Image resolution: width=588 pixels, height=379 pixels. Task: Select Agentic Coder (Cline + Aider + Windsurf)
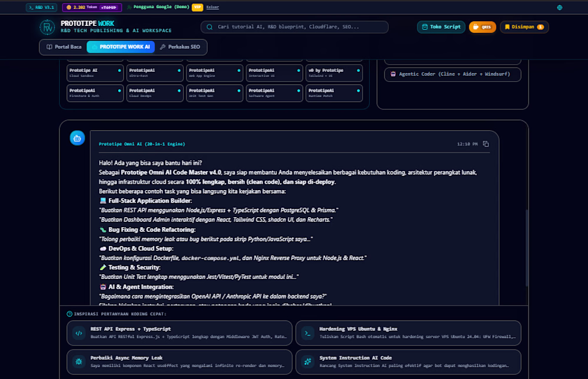(x=453, y=74)
